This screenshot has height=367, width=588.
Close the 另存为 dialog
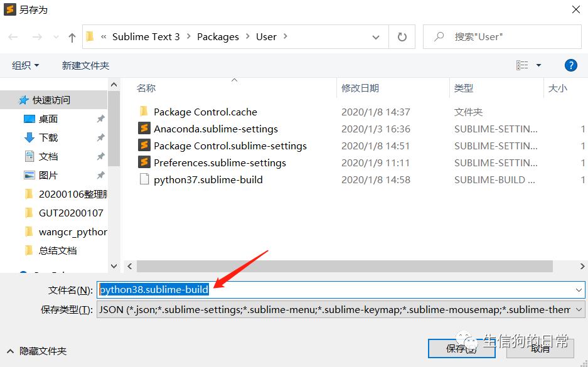[576, 10]
